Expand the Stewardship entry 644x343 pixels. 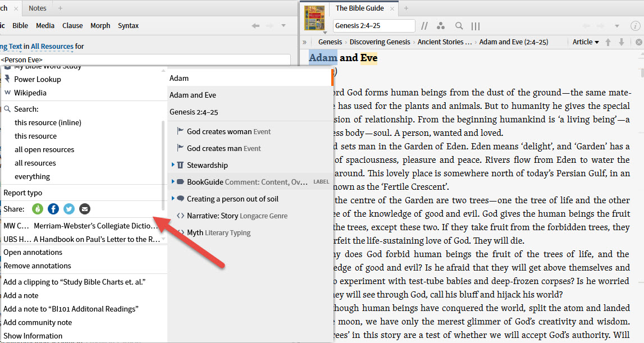coord(173,164)
